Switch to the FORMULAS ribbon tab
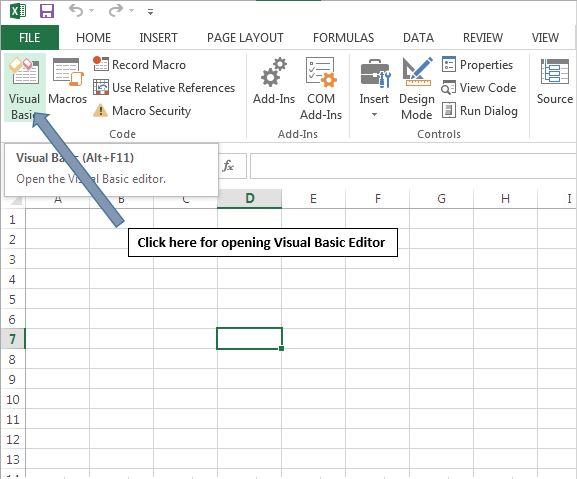The height and width of the screenshot is (479, 577). pyautogui.click(x=343, y=38)
